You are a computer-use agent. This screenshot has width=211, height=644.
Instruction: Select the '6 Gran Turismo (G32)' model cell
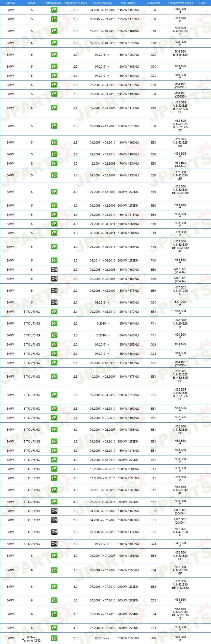tap(32, 639)
